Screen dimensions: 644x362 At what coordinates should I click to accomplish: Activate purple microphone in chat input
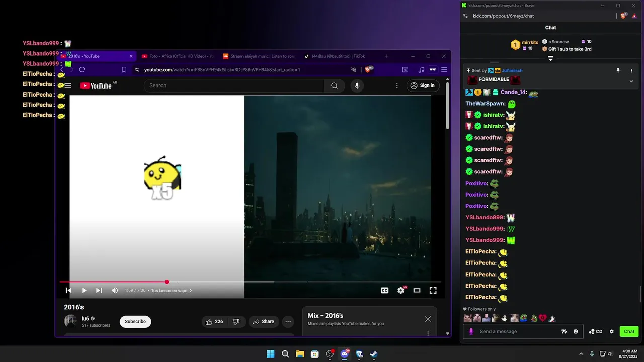(x=471, y=331)
